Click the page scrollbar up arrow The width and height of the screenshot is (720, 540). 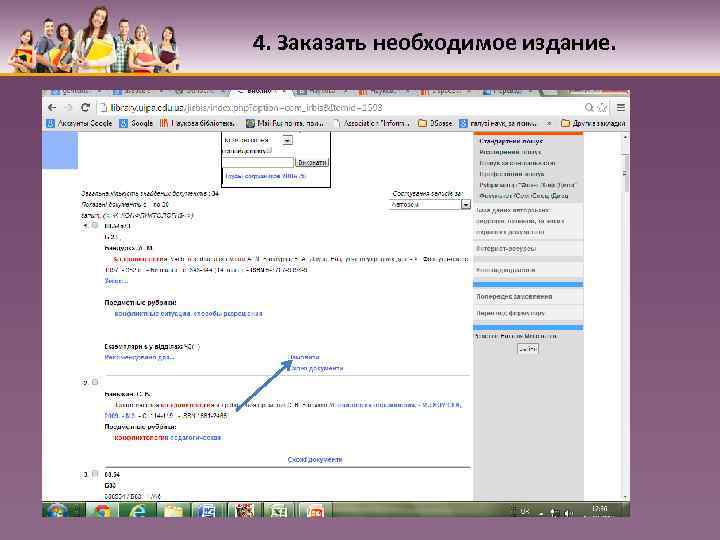coord(625,137)
